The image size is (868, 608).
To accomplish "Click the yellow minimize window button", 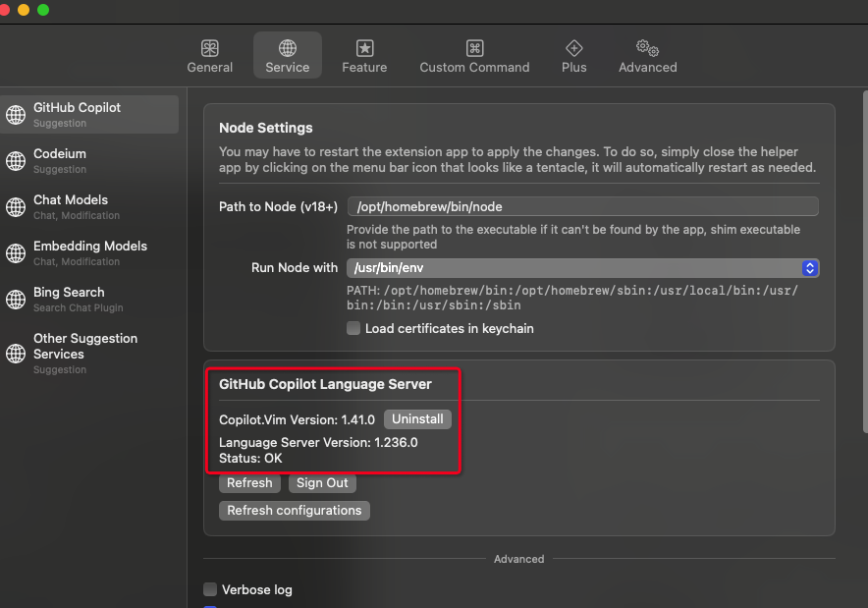I will click(x=24, y=10).
